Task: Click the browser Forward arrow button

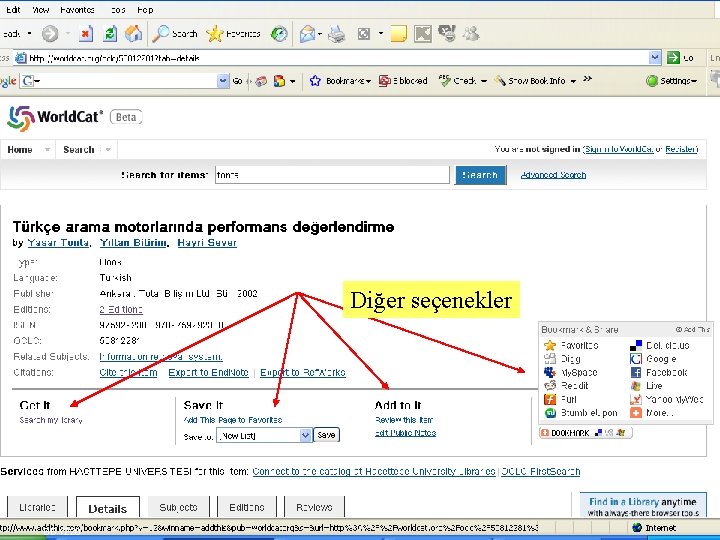Action: [50, 34]
